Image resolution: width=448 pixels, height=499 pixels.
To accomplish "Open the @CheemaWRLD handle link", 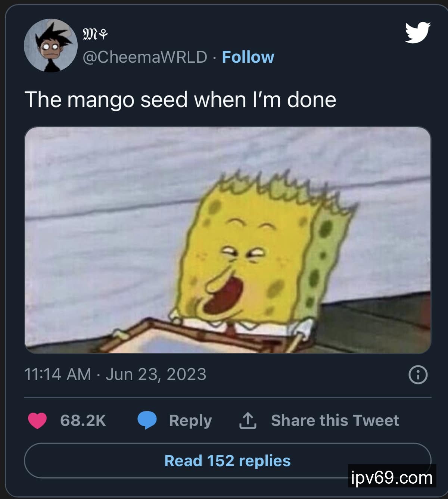I will pyautogui.click(x=144, y=57).
